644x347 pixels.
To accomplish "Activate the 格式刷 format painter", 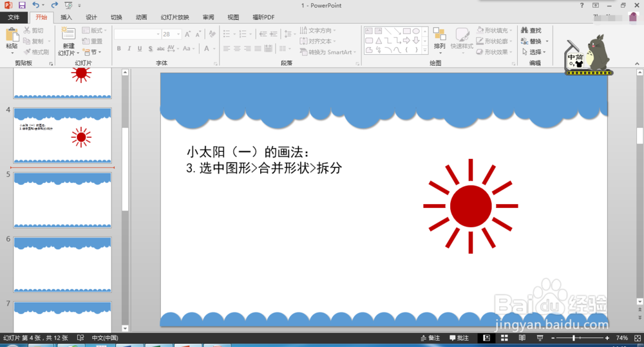I will (36, 52).
